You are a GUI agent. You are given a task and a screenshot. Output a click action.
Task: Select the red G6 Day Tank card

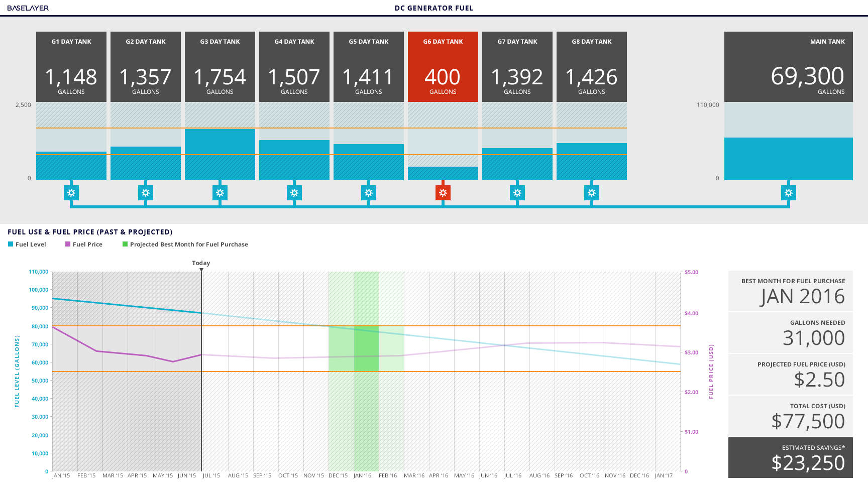tap(443, 67)
